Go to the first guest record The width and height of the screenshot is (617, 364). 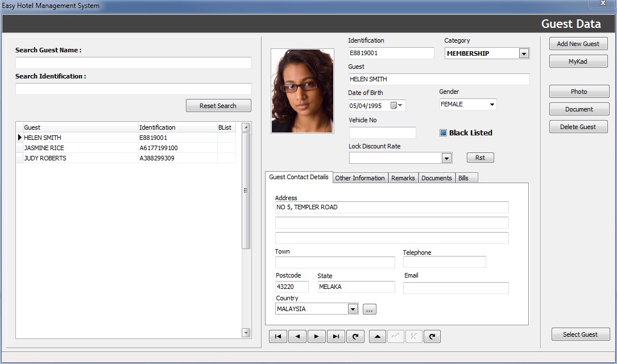278,337
